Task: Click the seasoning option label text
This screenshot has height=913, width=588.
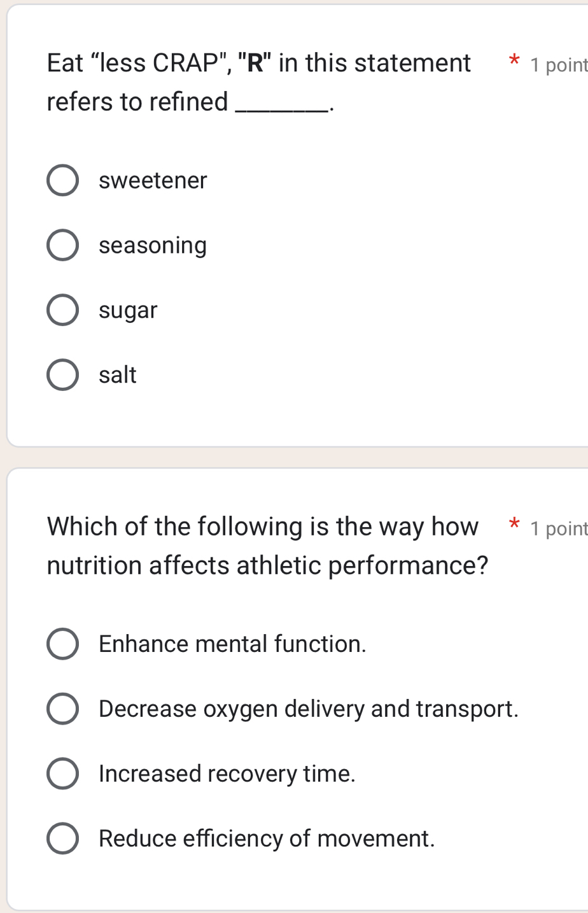Action: coord(151,244)
